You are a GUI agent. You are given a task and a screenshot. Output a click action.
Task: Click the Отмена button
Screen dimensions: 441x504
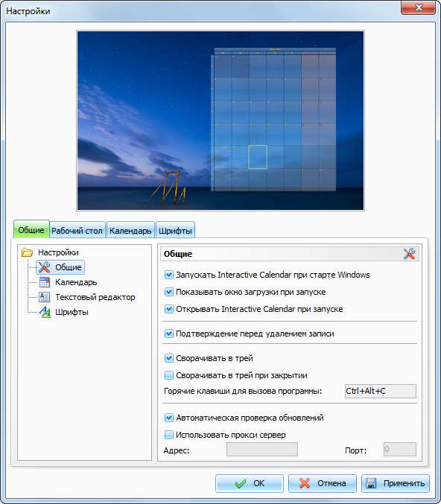323,483
